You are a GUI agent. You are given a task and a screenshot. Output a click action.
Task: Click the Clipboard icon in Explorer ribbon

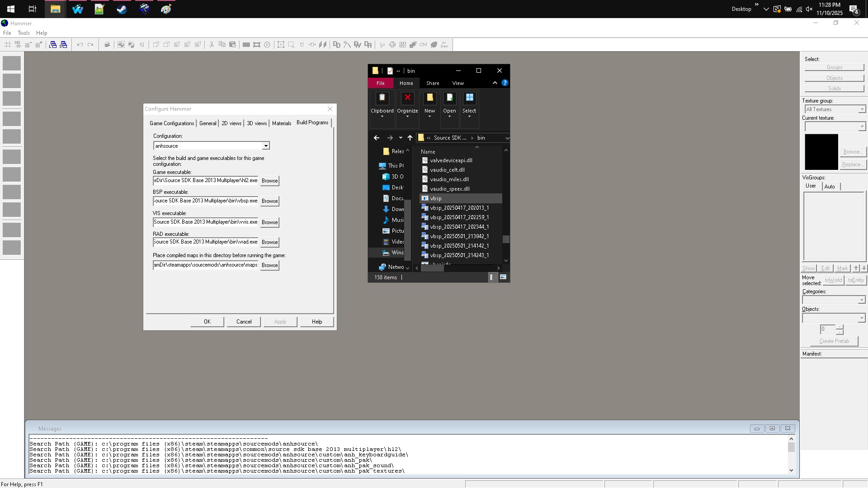(x=382, y=98)
